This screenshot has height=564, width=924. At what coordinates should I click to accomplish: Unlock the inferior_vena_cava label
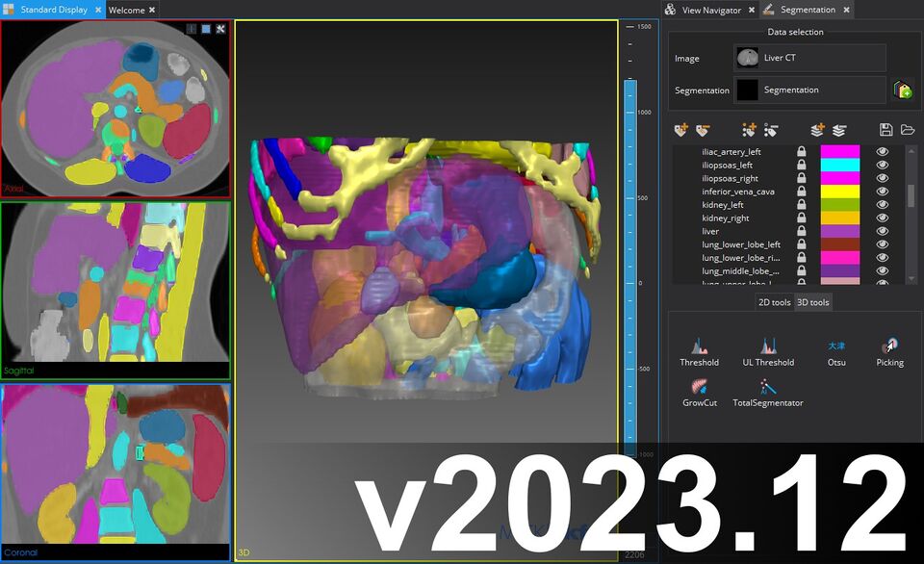(801, 192)
